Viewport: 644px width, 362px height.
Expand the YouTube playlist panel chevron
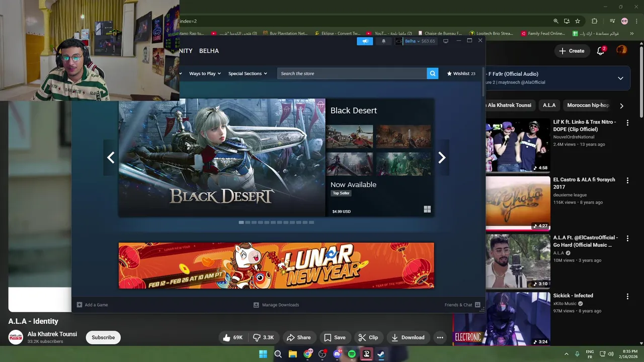pos(620,78)
